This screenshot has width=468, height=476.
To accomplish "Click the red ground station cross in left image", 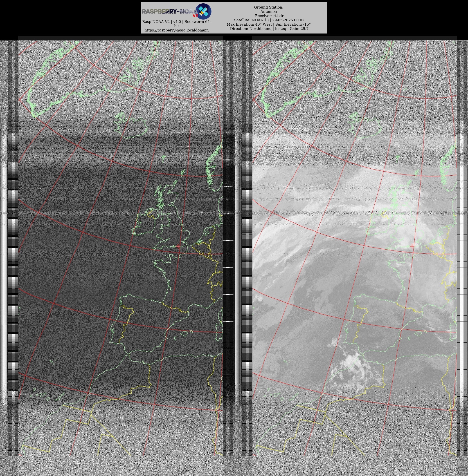I will click(x=178, y=246).
